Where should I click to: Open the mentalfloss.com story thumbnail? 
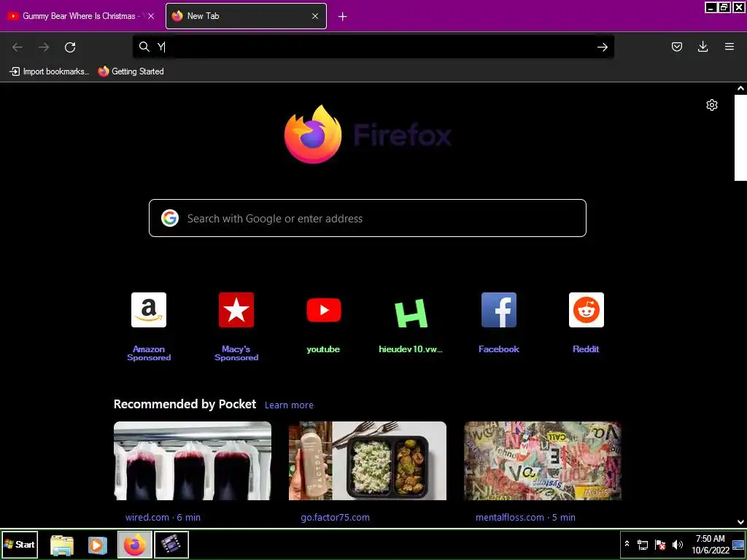click(543, 461)
